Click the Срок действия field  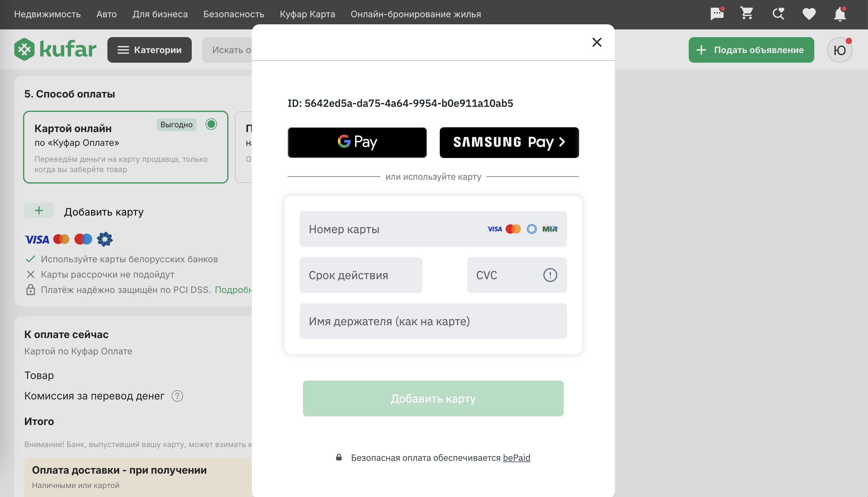point(361,275)
